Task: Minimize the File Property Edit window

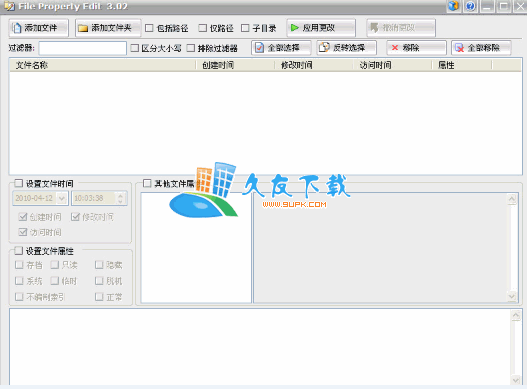Action: click(x=488, y=6)
